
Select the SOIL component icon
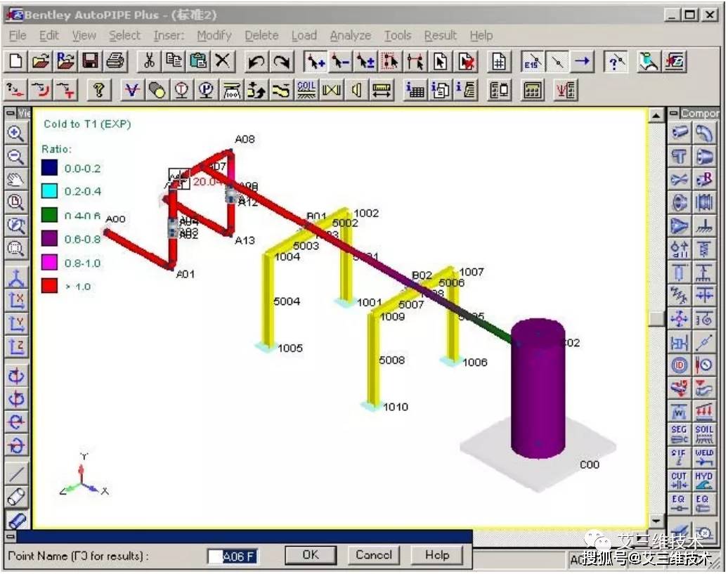coord(703,434)
